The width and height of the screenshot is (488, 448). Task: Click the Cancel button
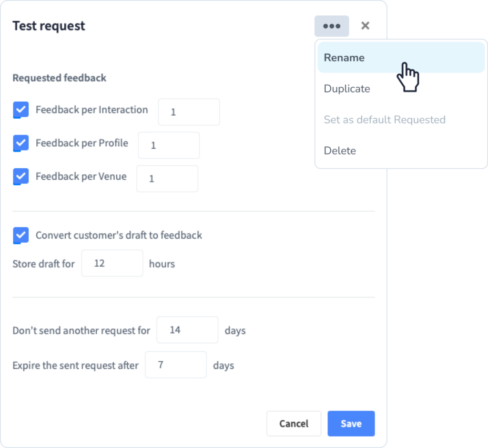(x=294, y=423)
